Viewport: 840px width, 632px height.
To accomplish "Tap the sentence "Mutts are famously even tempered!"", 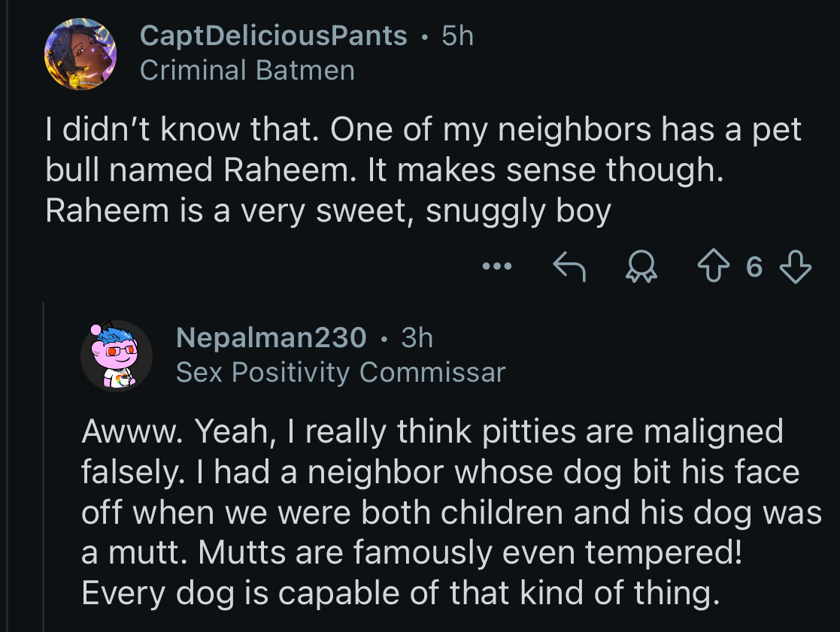I will click(468, 553).
